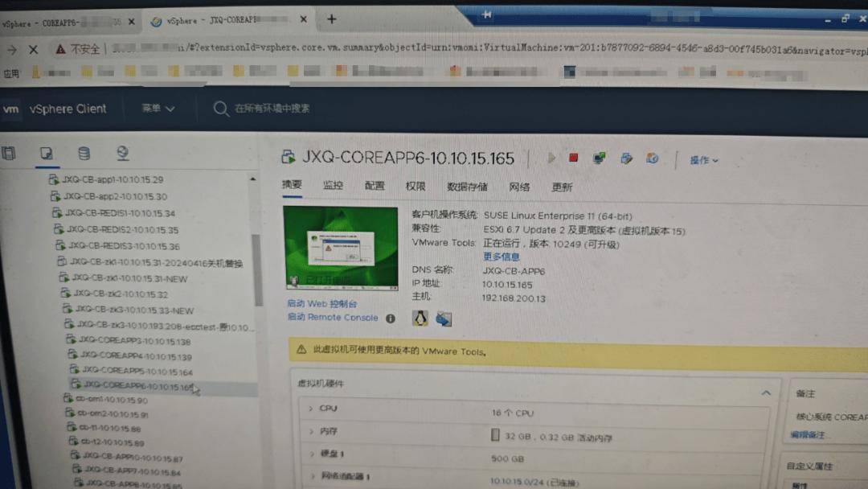The image size is (868, 489).
Task: Open the 操作 actions dropdown
Action: 703,160
